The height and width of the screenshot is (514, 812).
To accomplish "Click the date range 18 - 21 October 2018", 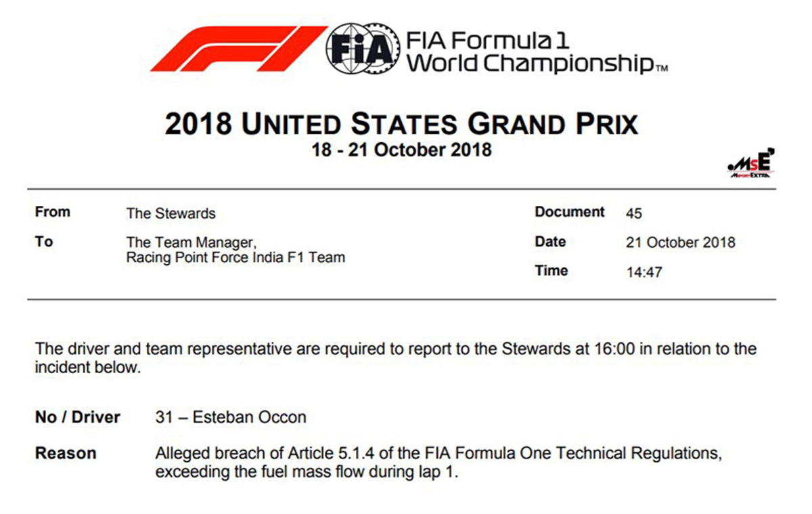I will point(402,150).
